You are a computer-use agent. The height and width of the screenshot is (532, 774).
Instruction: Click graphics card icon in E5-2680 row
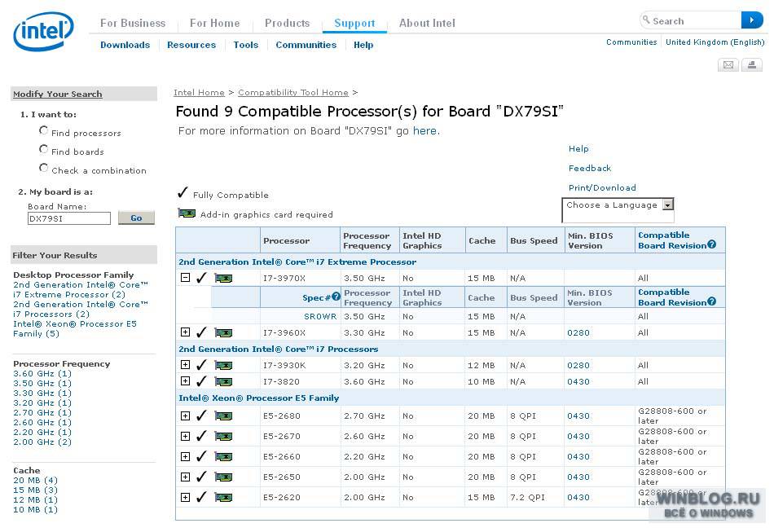(x=223, y=416)
